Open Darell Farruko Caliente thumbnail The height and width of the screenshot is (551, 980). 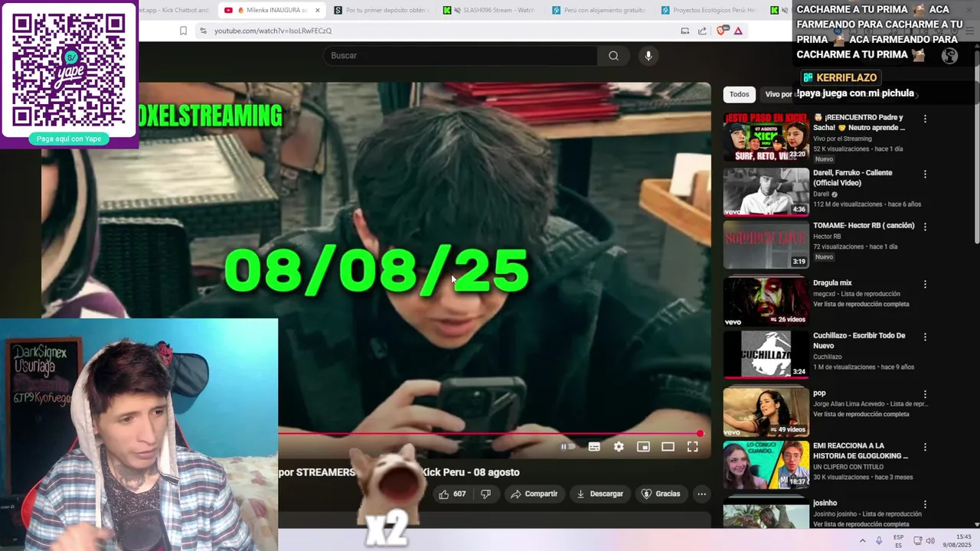(766, 192)
